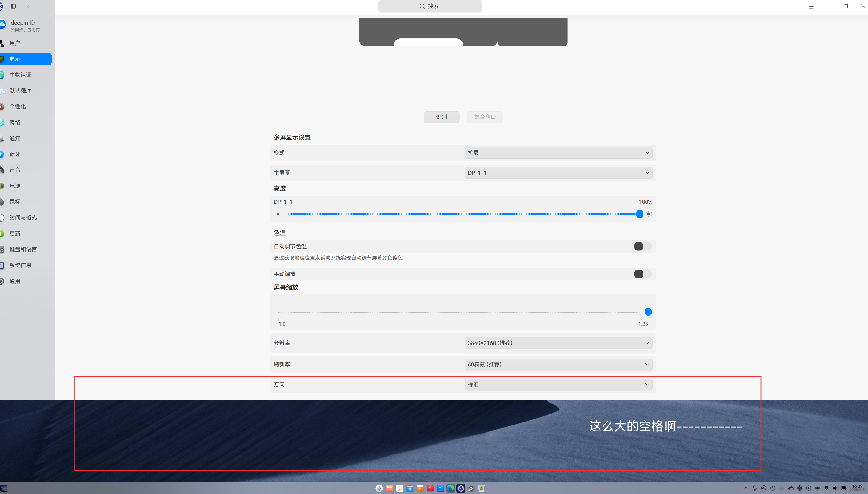Open 声音 settings in sidebar
The image size is (868, 494).
(26, 170)
